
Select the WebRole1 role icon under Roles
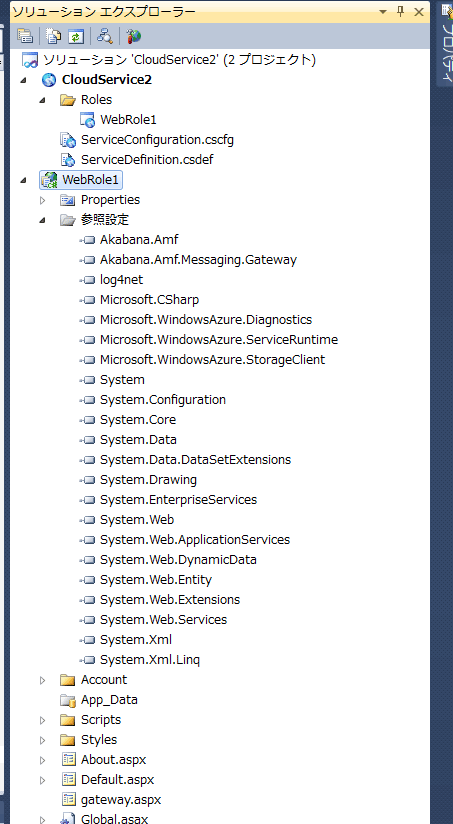87,120
